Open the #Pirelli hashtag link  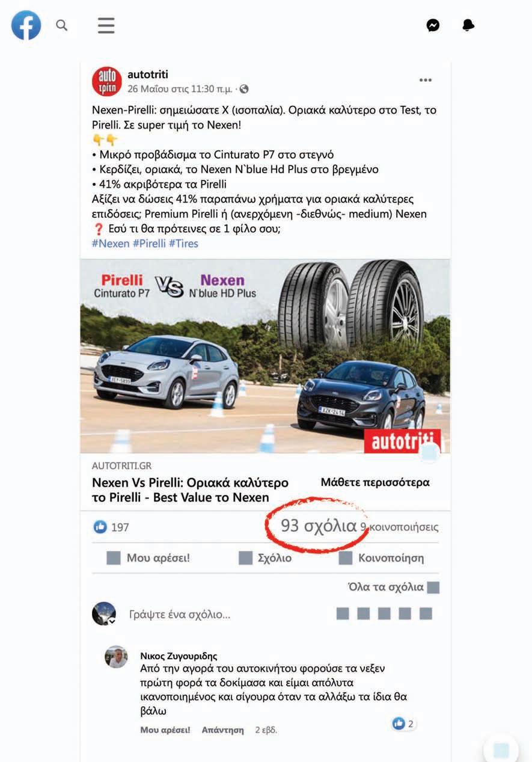click(x=149, y=244)
